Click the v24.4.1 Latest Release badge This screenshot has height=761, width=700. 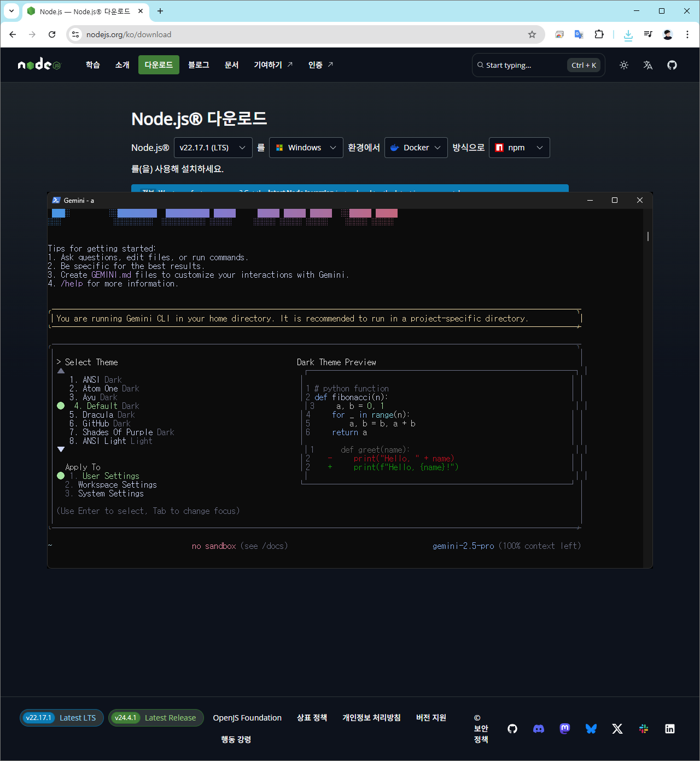point(156,718)
